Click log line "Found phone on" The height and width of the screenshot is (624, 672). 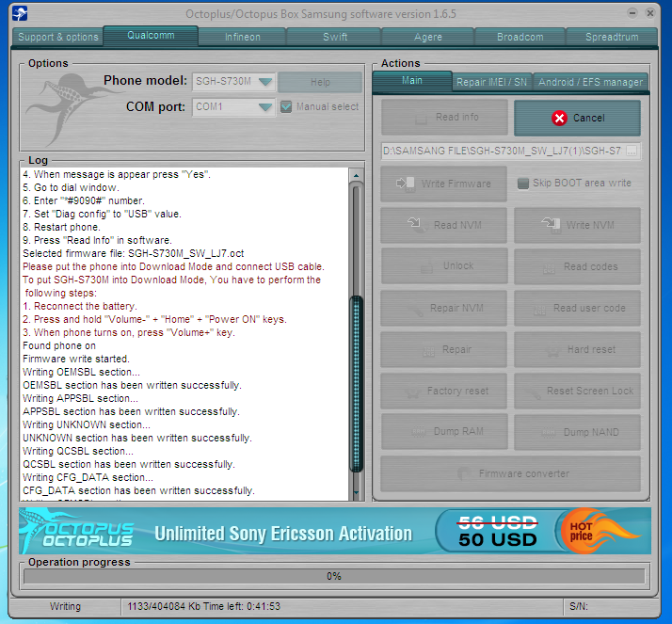tap(59, 345)
